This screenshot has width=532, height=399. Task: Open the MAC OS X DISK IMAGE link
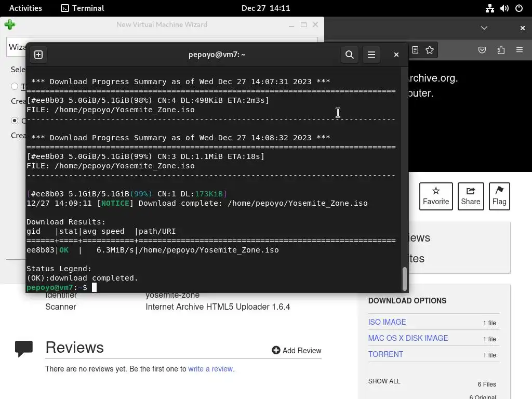coord(408,338)
